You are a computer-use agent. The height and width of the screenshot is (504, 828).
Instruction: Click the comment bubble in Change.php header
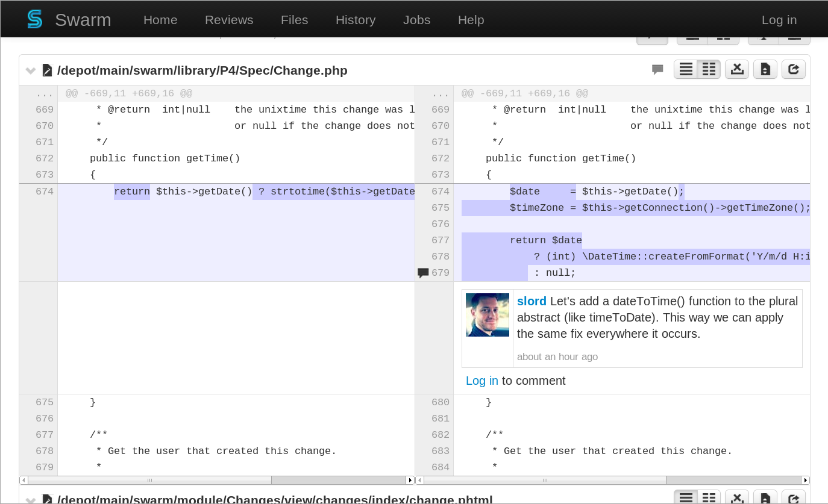657,70
